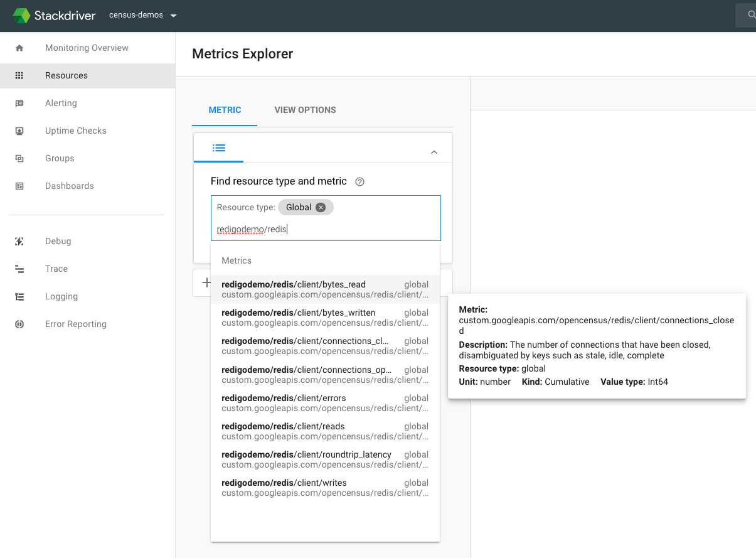Collapse the metric panel chevron

434,152
